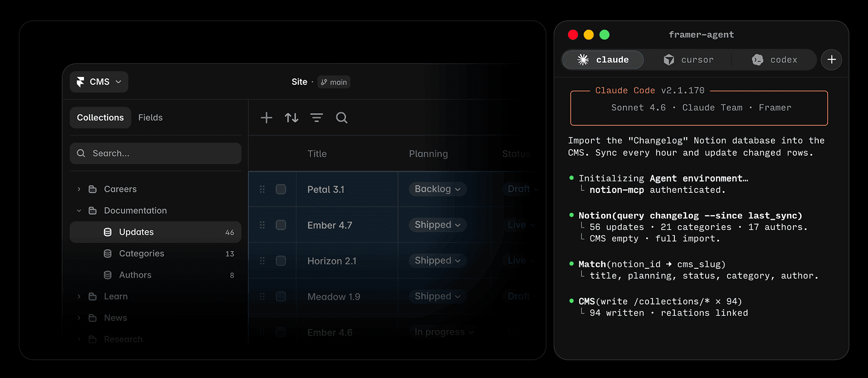Screen dimensions: 868x378
Task: Switch to the Fields tab
Action: [150, 117]
